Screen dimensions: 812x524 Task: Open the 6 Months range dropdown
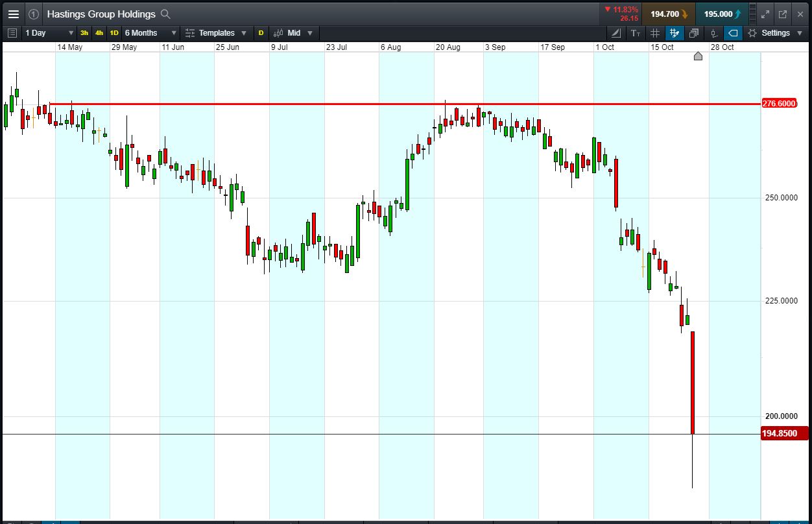pyautogui.click(x=150, y=33)
